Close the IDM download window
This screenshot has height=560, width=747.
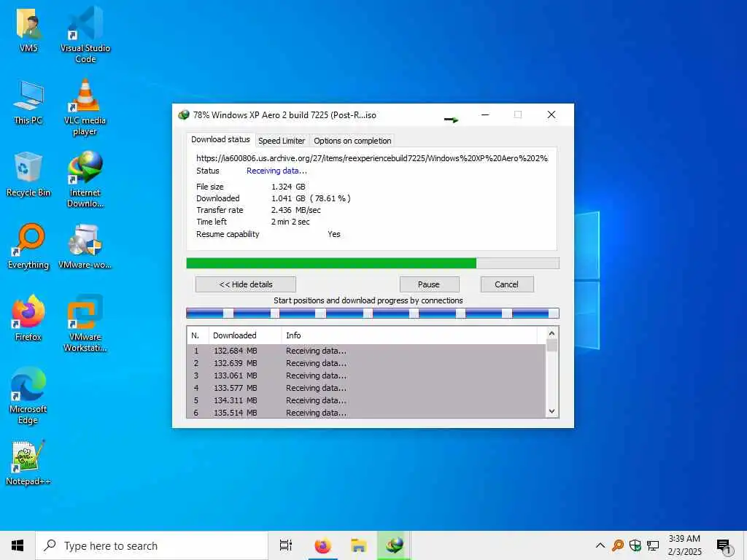551,114
